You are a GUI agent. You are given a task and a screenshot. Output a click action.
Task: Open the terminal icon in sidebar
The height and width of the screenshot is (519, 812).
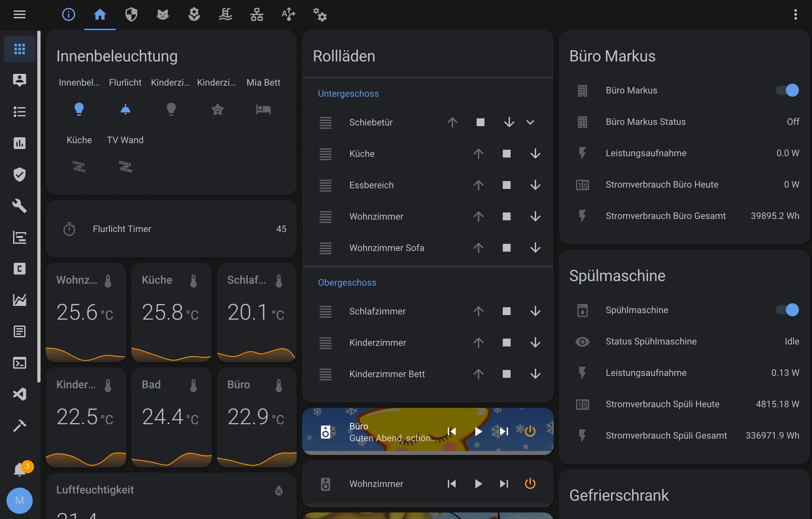pyautogui.click(x=20, y=363)
